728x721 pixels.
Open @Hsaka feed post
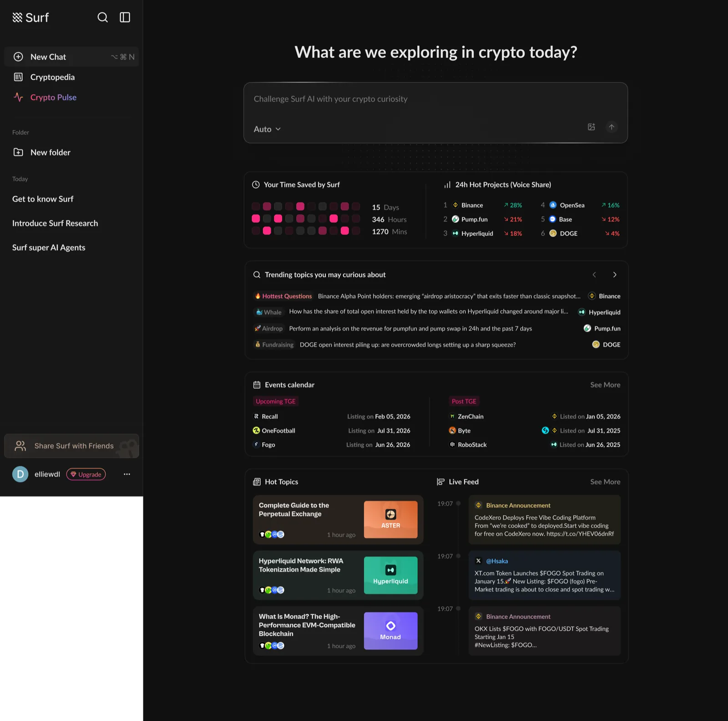[545, 575]
